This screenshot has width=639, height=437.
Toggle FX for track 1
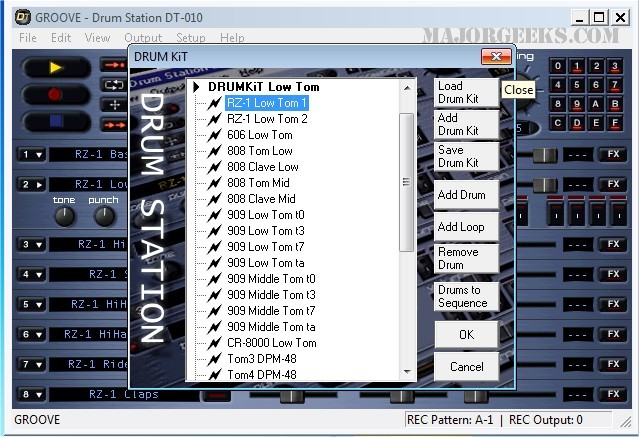613,154
